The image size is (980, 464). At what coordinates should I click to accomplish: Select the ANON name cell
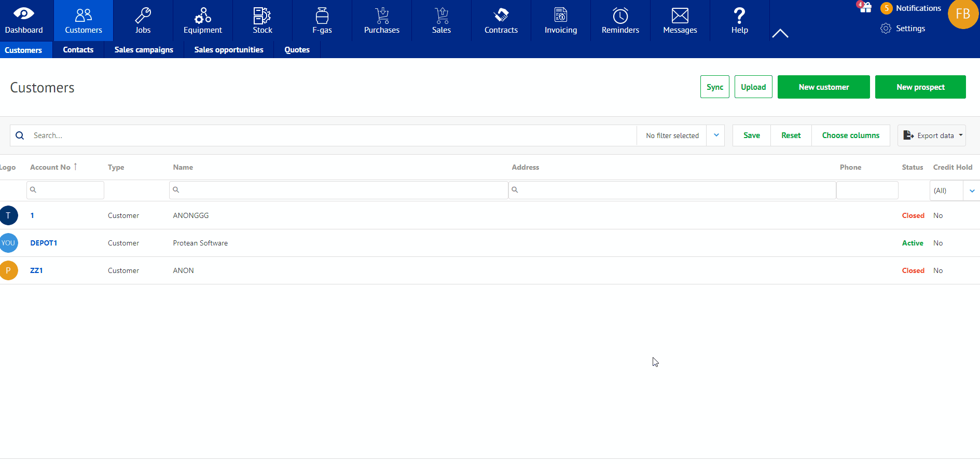pos(184,270)
